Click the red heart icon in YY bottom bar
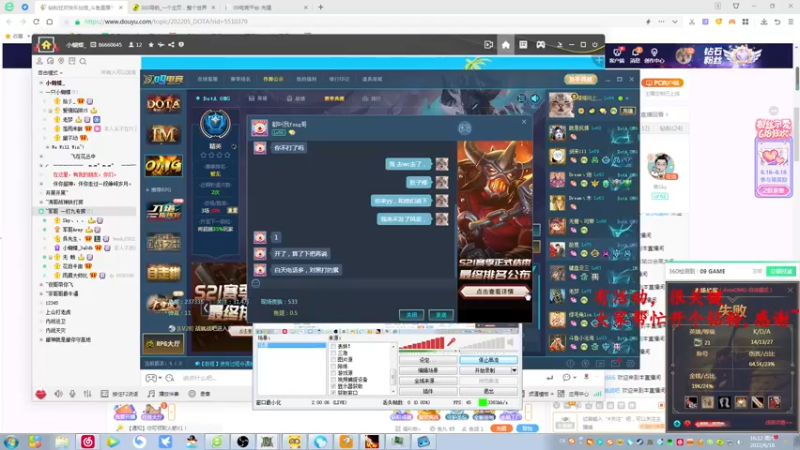Screen dimensions: 800x450 pyautogui.click(x=41, y=394)
